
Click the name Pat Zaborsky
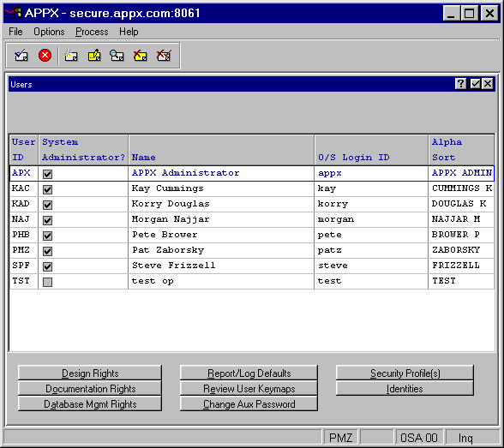pyautogui.click(x=168, y=250)
